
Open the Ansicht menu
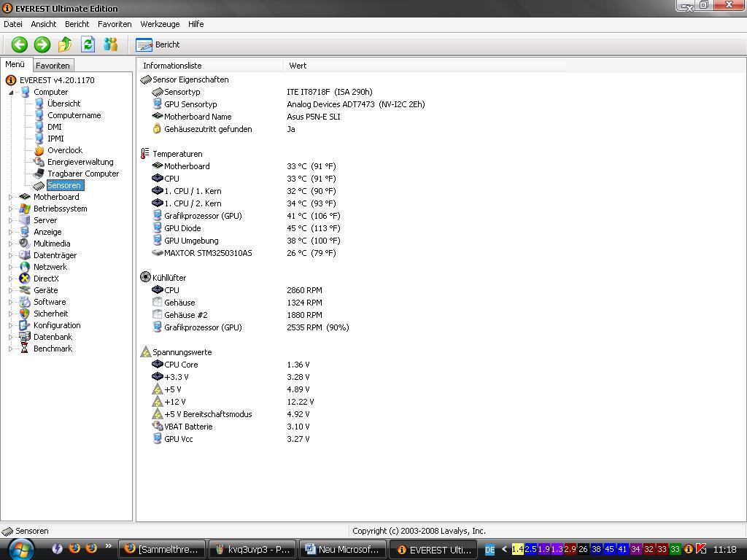43,24
